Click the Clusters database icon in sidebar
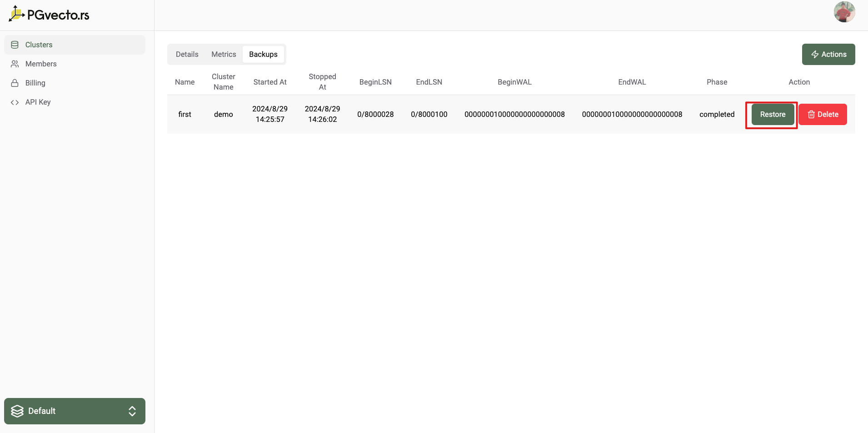Viewport: 868px width, 433px height. pyautogui.click(x=15, y=45)
